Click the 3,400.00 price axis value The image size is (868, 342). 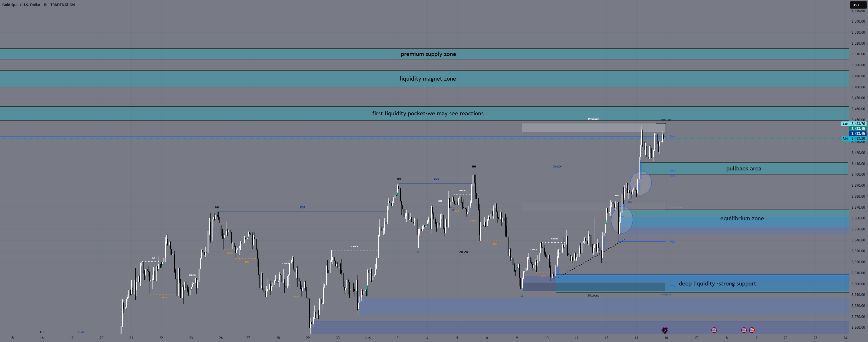(x=858, y=174)
